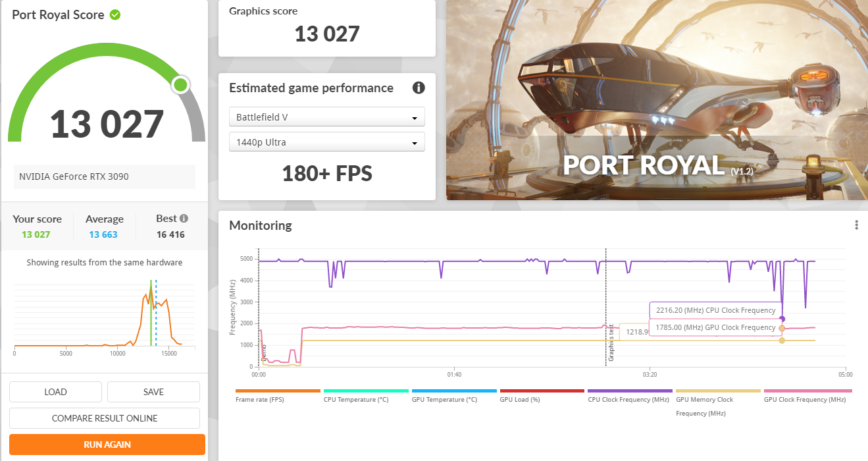This screenshot has height=461, width=868.
Task: Open the Estimated game performance info icon
Action: point(419,88)
